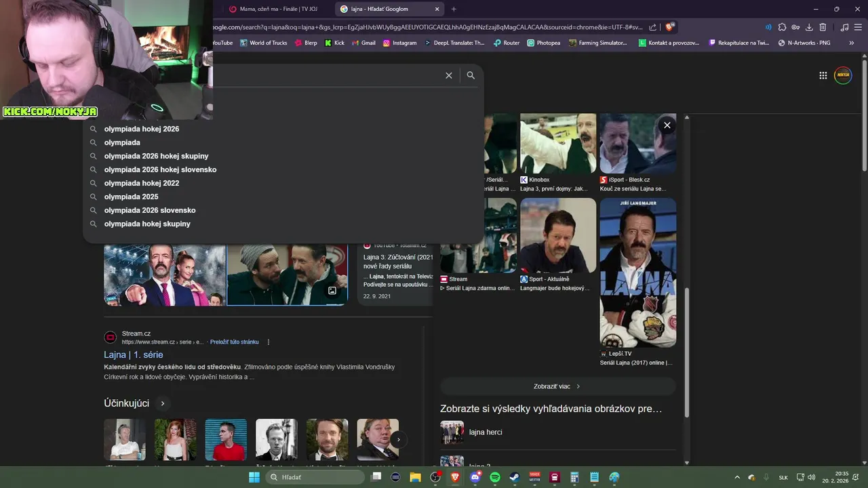Open the Rekapitulace na Twi... bookmark

click(x=739, y=43)
